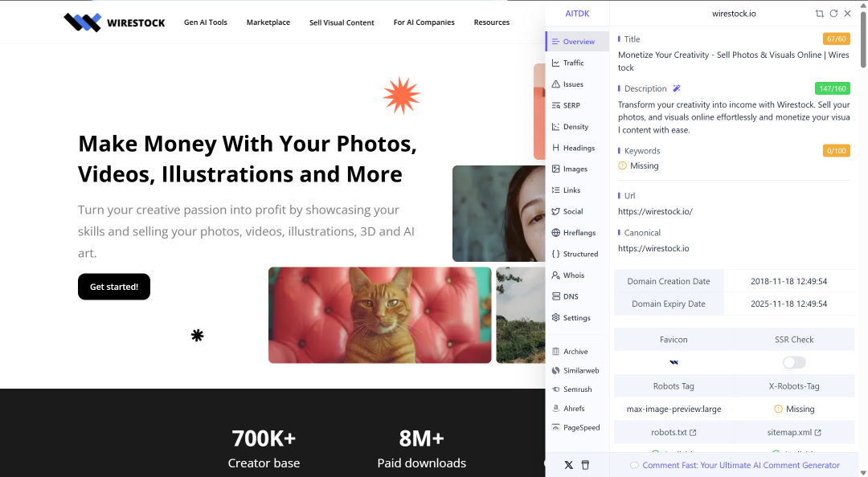Viewport: 868px width, 477px height.
Task: Click the Domain Creation Date value 2018-11-18
Action: click(789, 281)
